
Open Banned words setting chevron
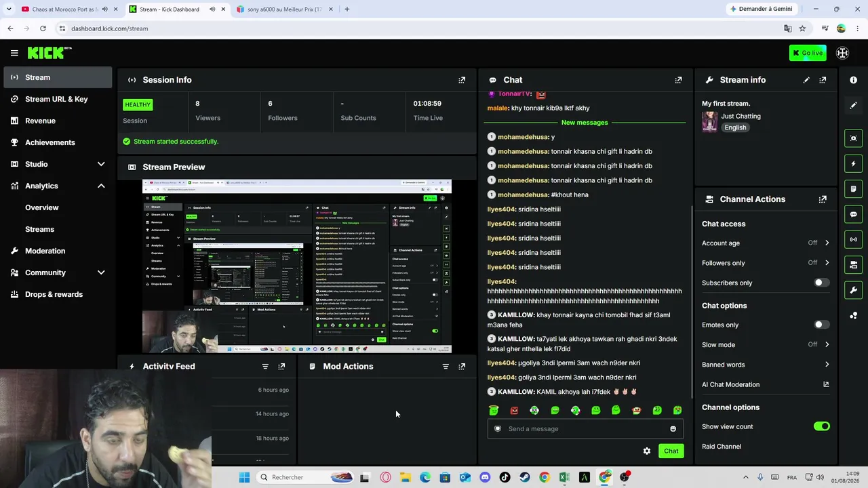pos(827,365)
